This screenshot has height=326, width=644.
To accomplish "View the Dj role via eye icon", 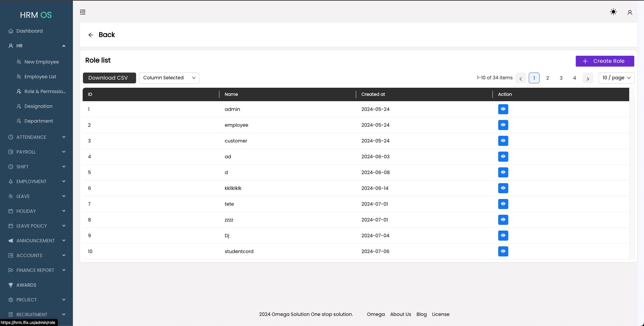I will pyautogui.click(x=503, y=236).
